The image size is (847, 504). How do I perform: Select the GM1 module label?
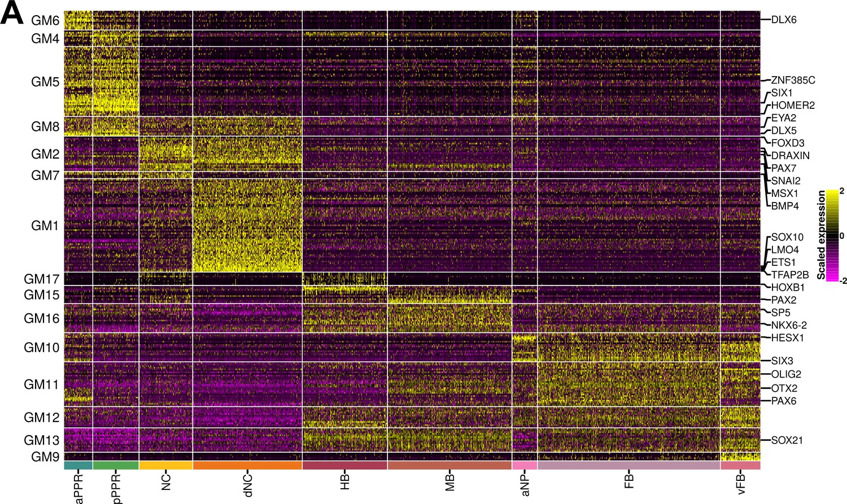coord(45,226)
